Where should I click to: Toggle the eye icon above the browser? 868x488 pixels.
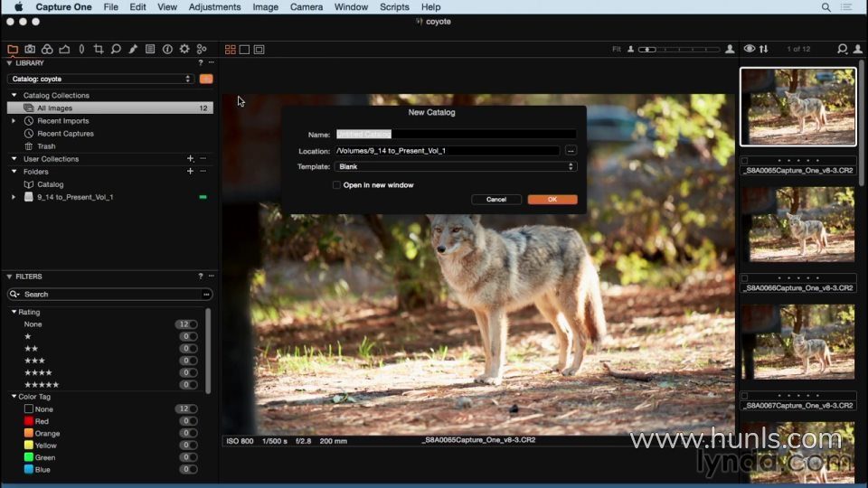point(749,49)
